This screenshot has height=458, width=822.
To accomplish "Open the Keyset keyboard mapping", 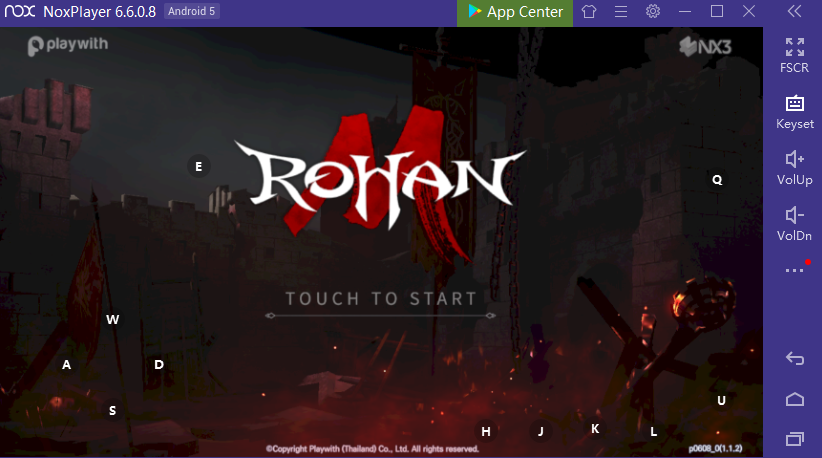I will (x=795, y=112).
